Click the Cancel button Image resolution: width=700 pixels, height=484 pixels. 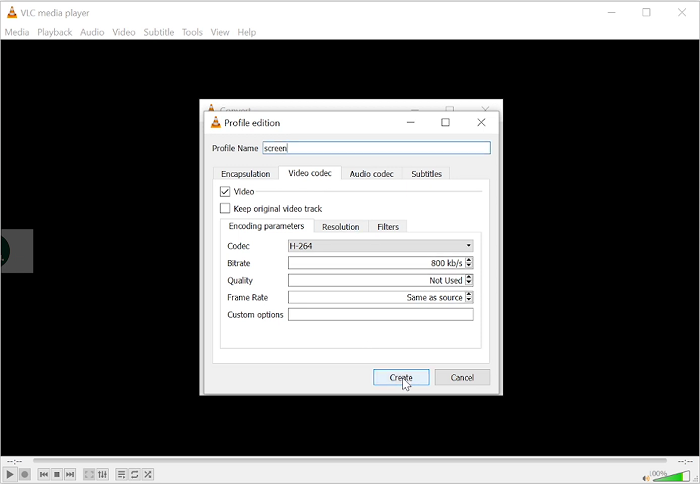tap(462, 377)
